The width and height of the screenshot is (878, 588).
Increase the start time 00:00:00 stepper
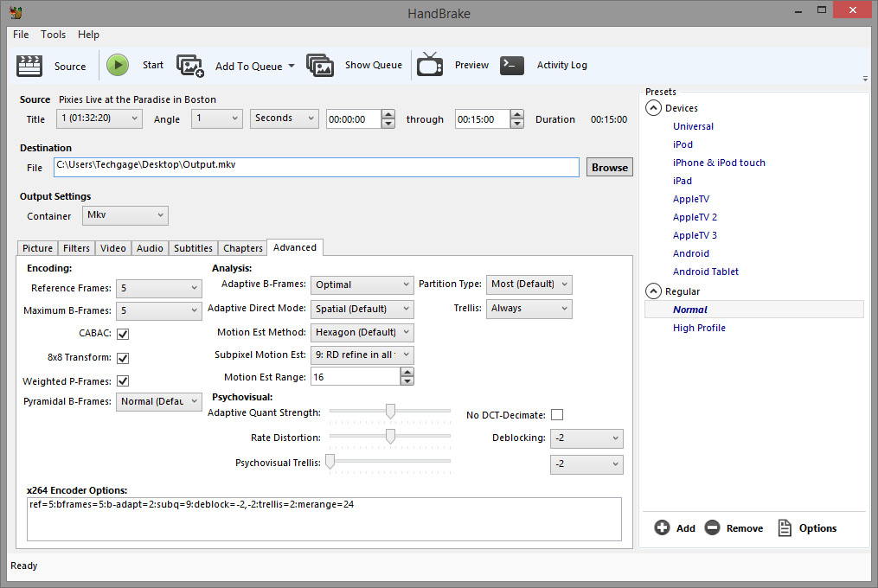[x=388, y=114]
